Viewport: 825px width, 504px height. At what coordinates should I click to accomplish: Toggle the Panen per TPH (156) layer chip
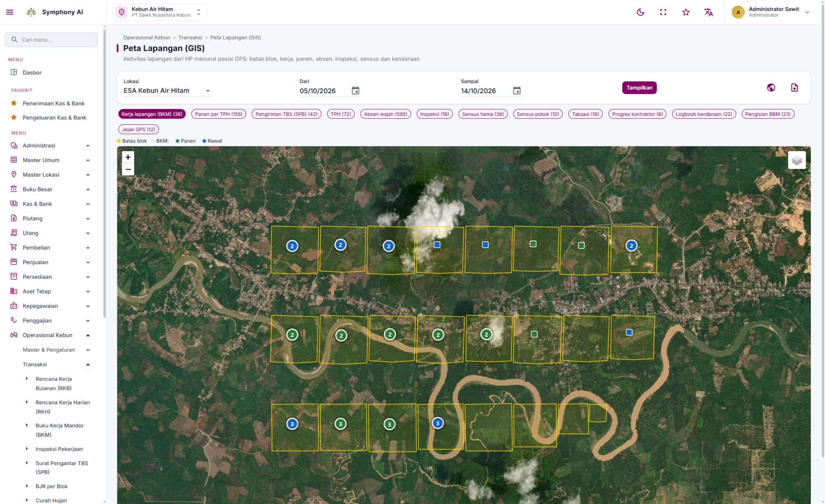point(219,114)
